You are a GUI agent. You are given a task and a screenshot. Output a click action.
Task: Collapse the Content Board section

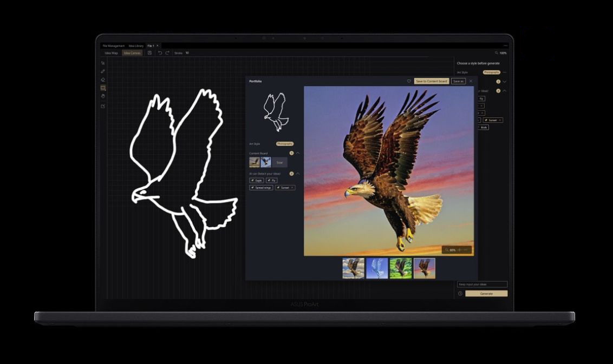[298, 153]
